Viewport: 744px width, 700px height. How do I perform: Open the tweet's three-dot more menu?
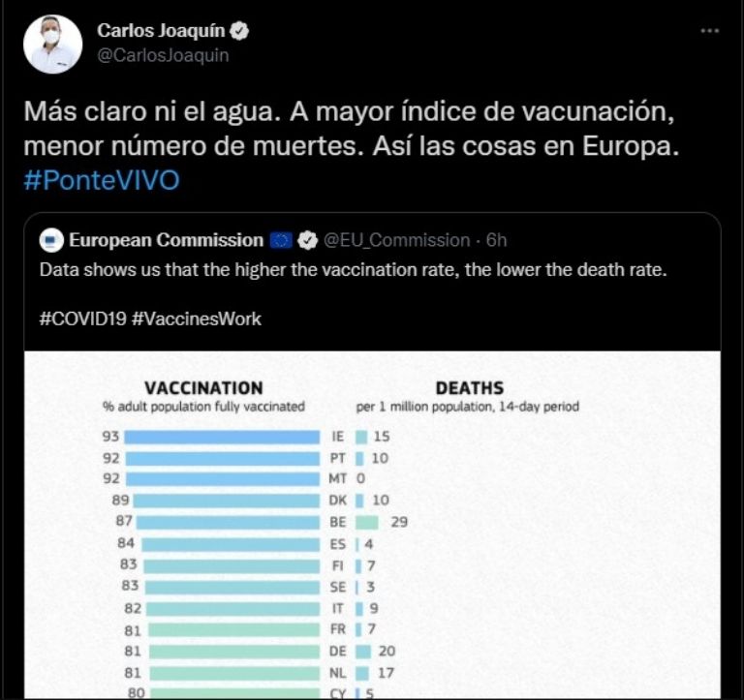tap(710, 31)
